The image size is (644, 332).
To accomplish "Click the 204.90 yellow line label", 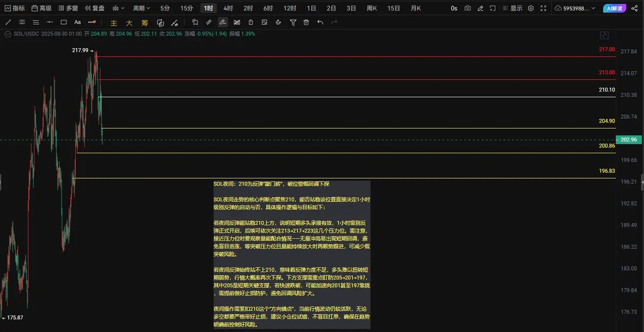I will click(x=607, y=121).
